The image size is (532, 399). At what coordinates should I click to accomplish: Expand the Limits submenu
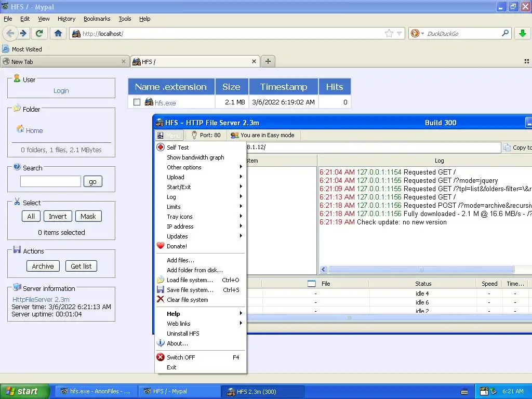click(200, 207)
